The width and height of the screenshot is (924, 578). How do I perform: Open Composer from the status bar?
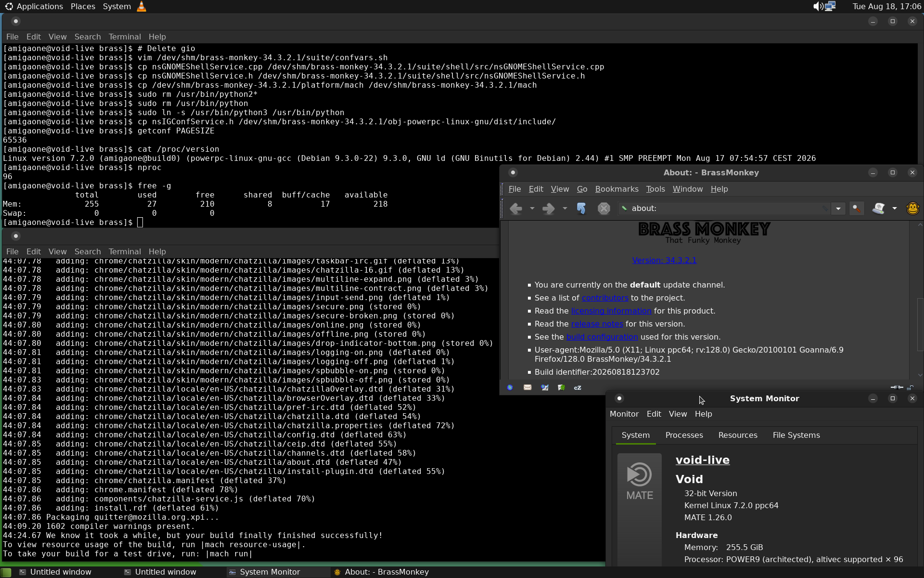coord(544,387)
